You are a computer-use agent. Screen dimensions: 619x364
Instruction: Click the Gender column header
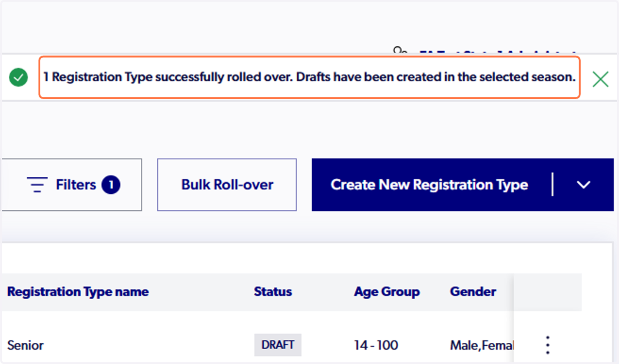pyautogui.click(x=473, y=292)
